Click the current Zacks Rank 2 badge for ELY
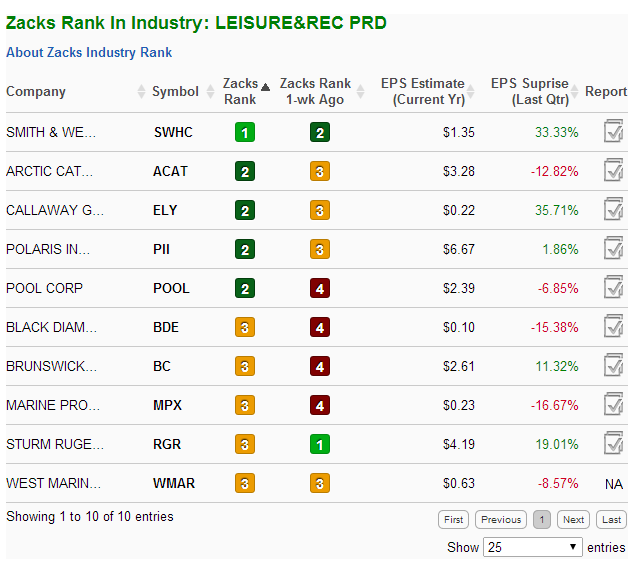Image resolution: width=634 pixels, height=568 pixels. click(x=245, y=210)
